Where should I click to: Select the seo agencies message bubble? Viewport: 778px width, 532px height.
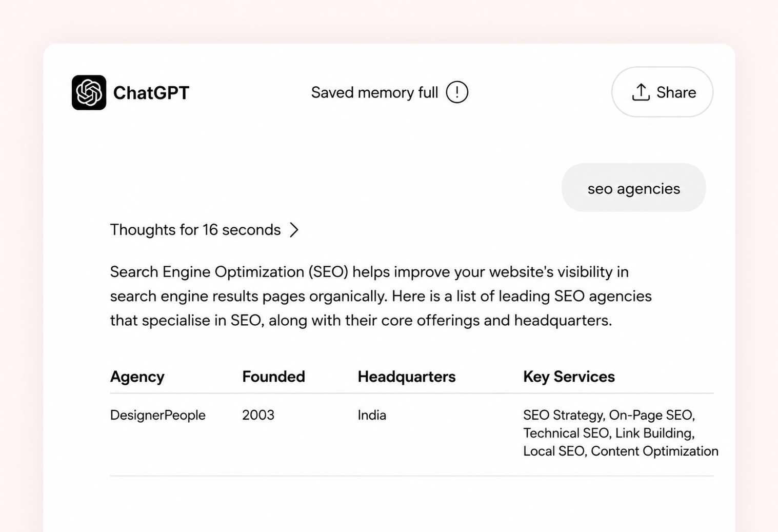[x=633, y=188]
